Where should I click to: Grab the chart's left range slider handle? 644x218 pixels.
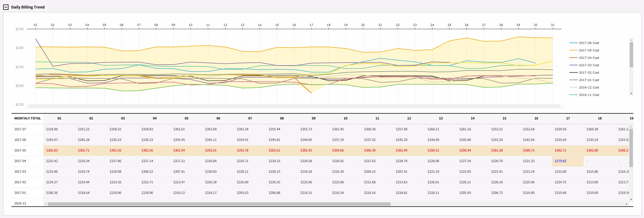pos(27,106)
